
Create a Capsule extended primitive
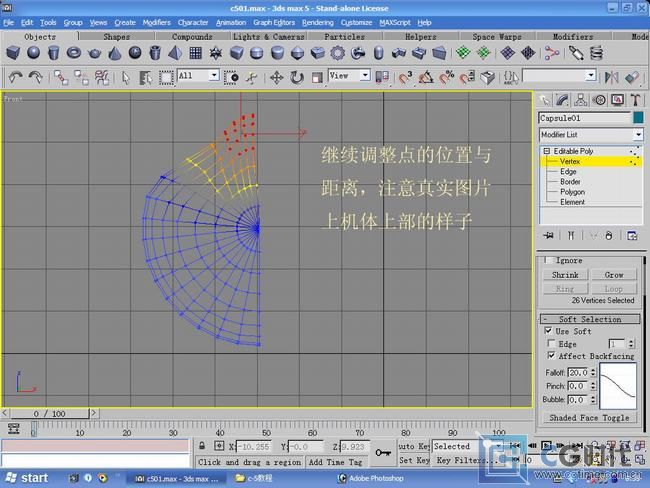tap(378, 53)
